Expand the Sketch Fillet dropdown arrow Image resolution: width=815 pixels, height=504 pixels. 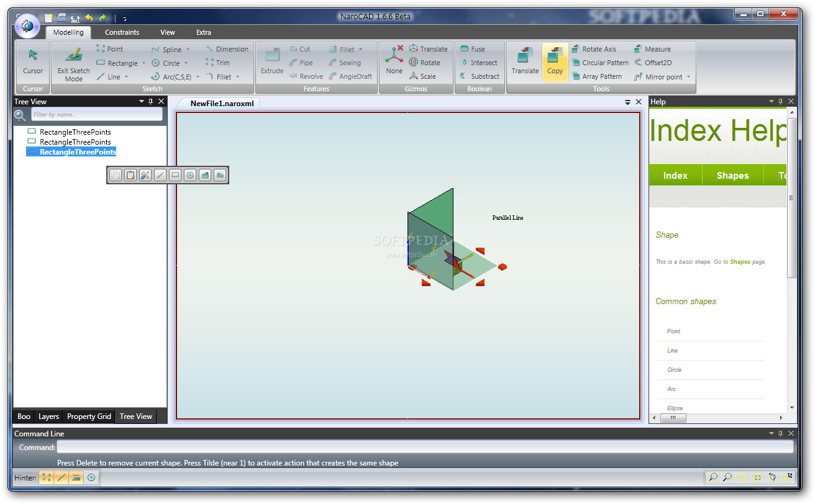pos(237,77)
